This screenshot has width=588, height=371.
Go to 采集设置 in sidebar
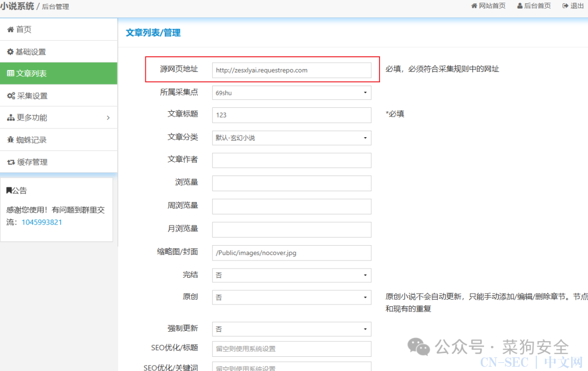click(58, 96)
